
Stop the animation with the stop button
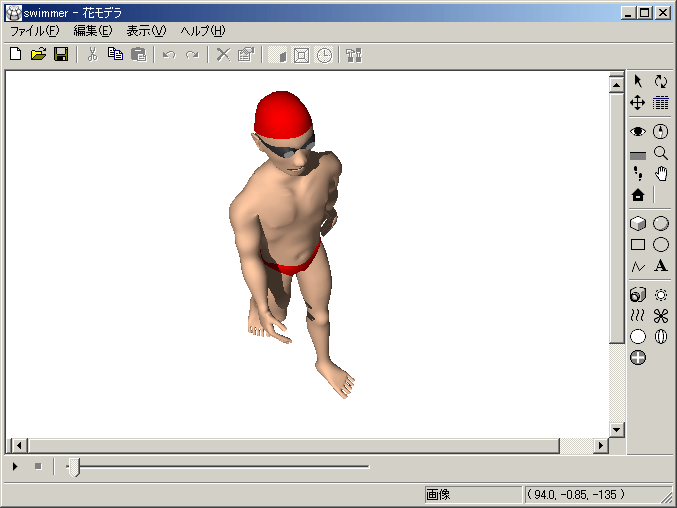click(38, 467)
